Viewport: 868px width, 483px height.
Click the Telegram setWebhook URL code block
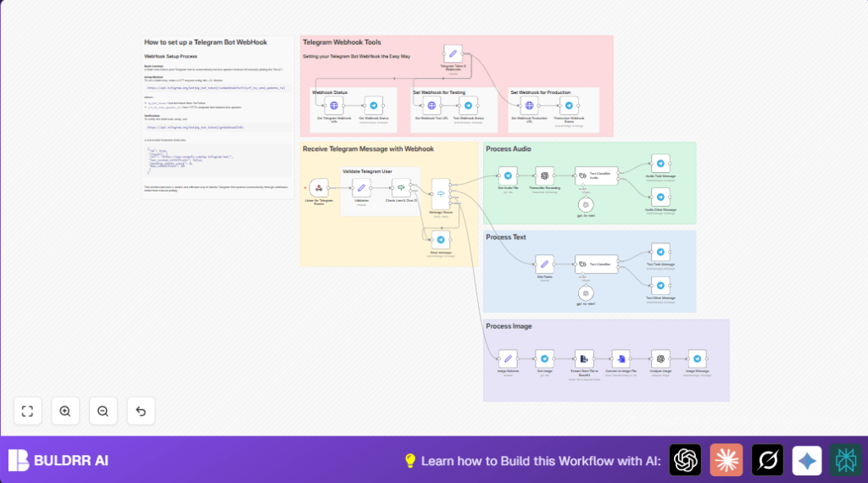pos(215,87)
